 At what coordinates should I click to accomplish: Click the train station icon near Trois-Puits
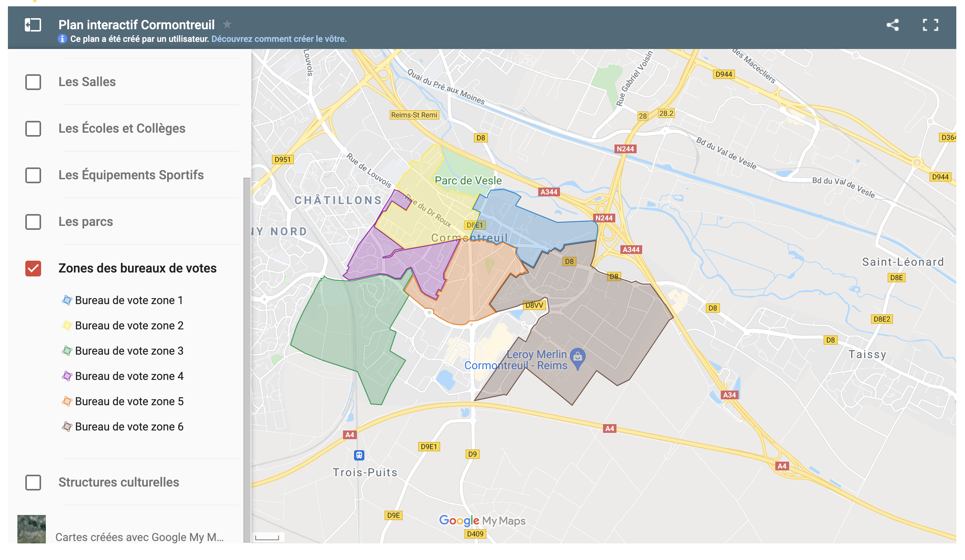click(359, 455)
